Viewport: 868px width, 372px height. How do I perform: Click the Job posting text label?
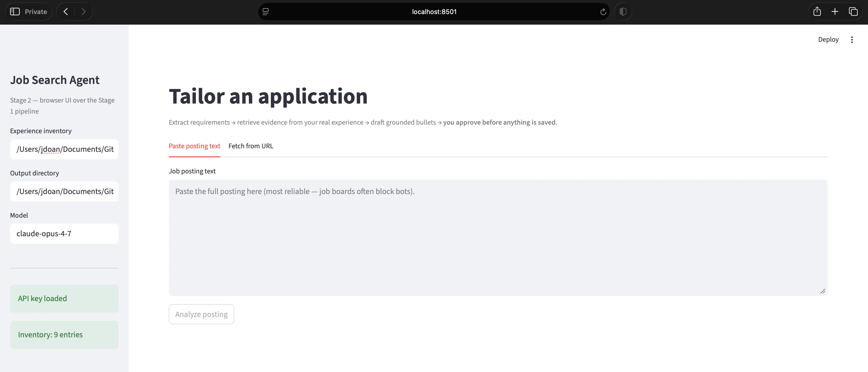pos(192,171)
